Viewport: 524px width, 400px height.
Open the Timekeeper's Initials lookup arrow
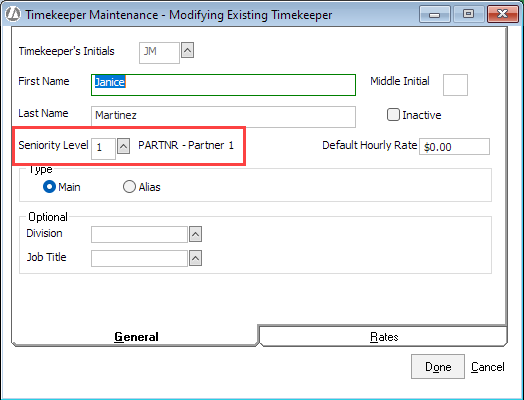tap(187, 50)
